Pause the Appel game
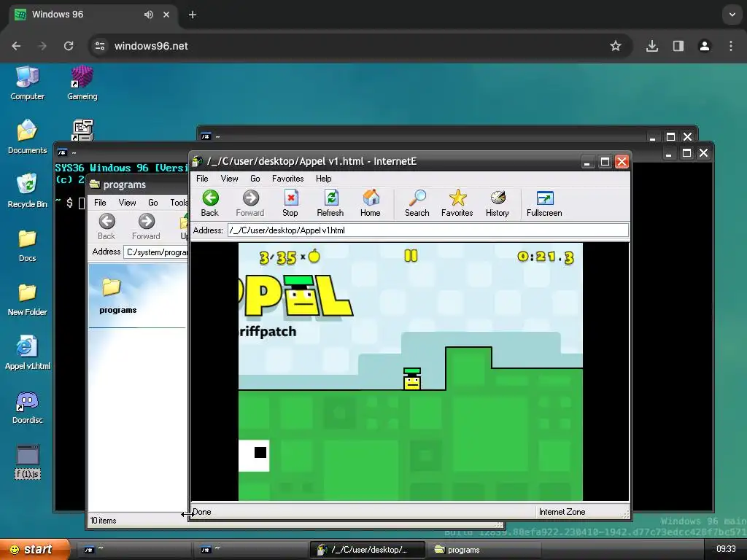 pyautogui.click(x=411, y=256)
